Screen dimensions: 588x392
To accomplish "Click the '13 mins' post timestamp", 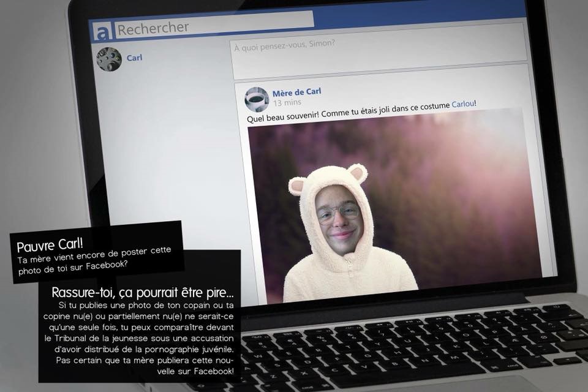I will click(x=287, y=103).
